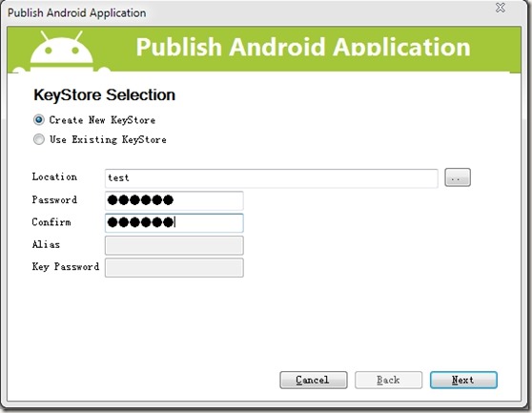Viewport: 532px width, 413px height.
Task: Go to the Next wizard step
Action: [x=463, y=380]
